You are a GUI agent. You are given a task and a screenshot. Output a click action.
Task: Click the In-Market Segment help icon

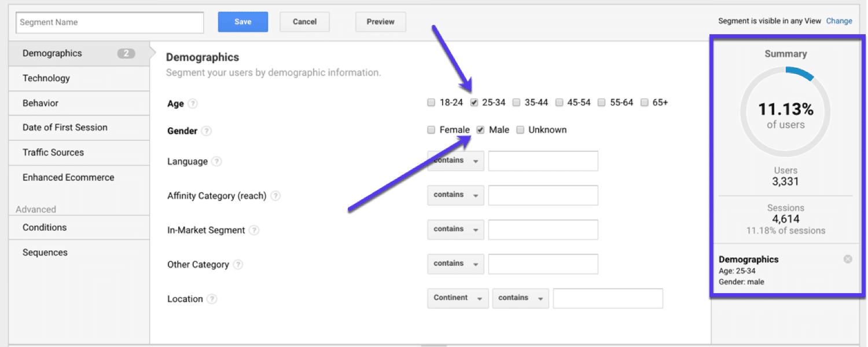[253, 230]
